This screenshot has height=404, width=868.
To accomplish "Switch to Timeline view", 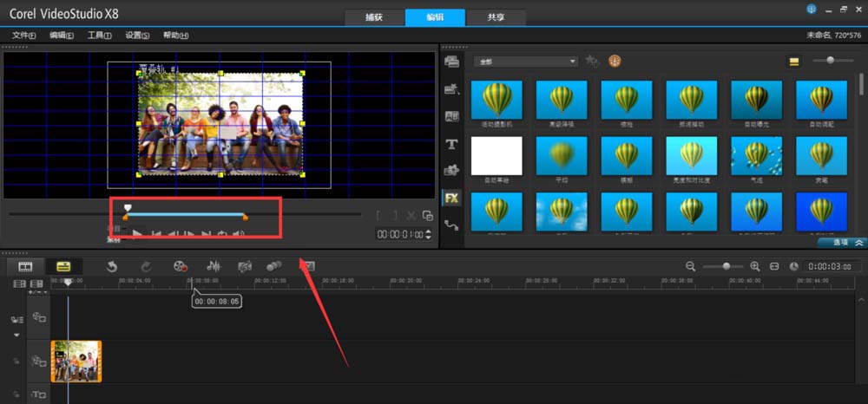I will pyautogui.click(x=62, y=266).
